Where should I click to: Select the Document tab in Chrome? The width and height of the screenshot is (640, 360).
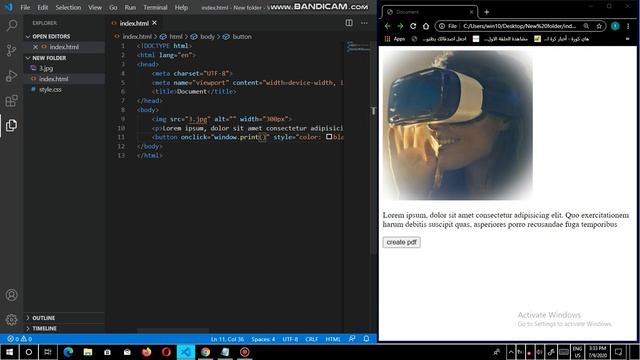coord(429,12)
